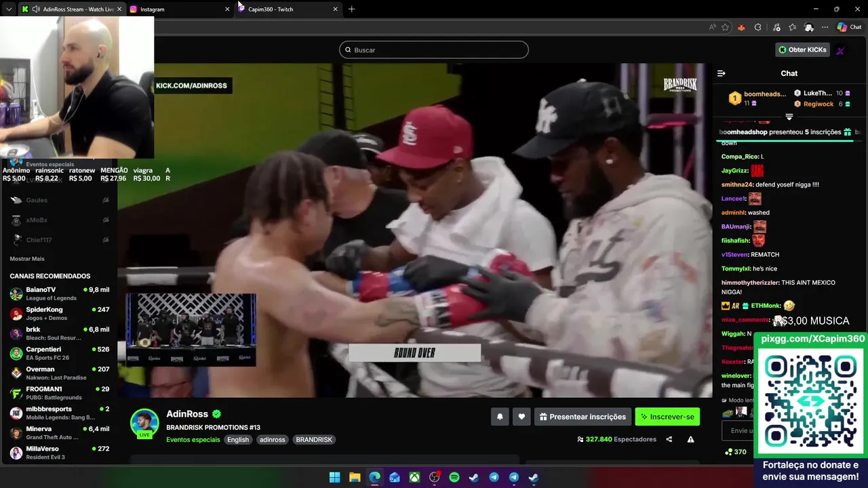Click the Eventos especiais category link
868x488 pixels.
(x=193, y=440)
